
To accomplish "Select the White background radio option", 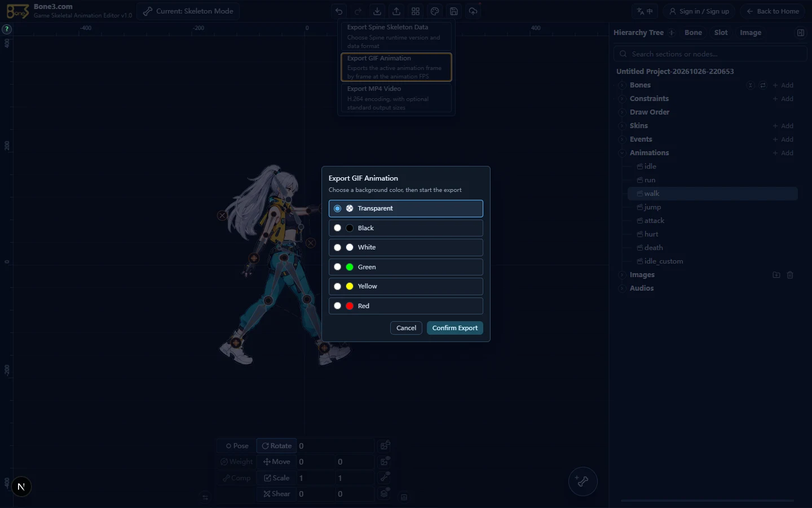I will (406, 247).
